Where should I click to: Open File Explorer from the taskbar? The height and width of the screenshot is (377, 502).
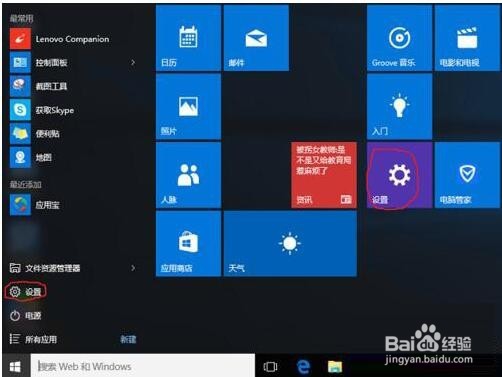coord(335,367)
